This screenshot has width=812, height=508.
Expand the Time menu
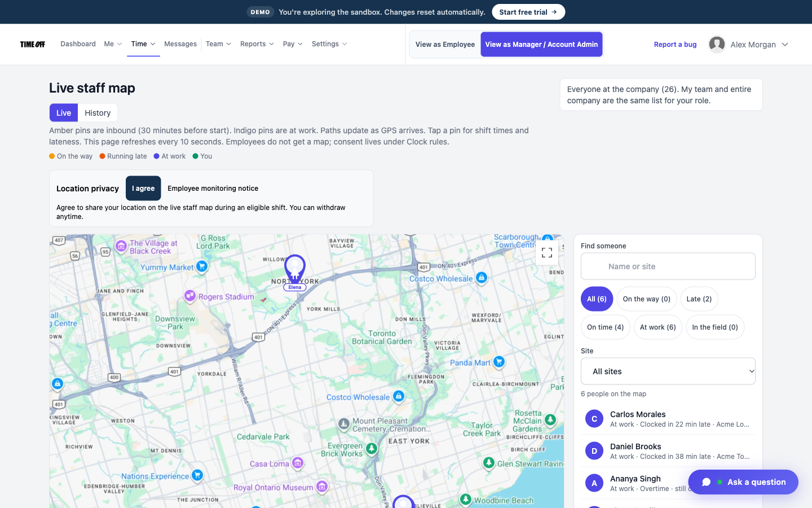(x=143, y=44)
